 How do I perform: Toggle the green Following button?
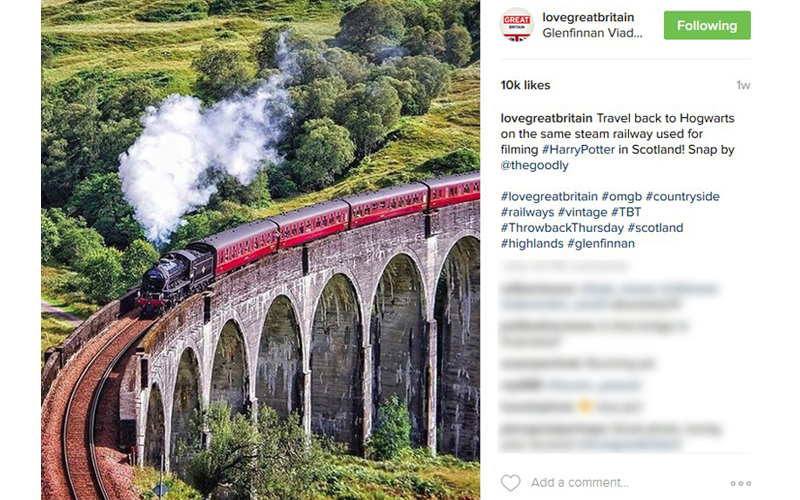coord(707,25)
